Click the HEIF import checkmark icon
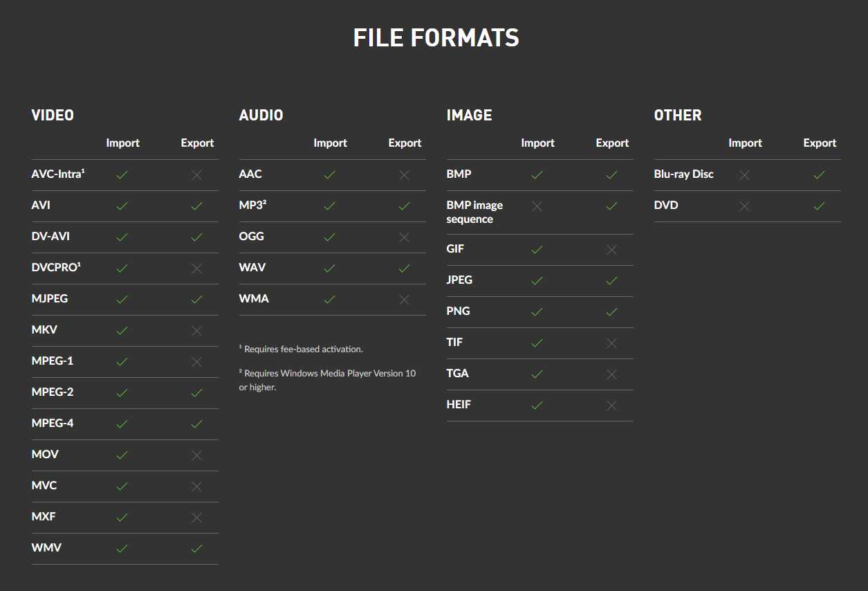This screenshot has width=868, height=591. 537,406
